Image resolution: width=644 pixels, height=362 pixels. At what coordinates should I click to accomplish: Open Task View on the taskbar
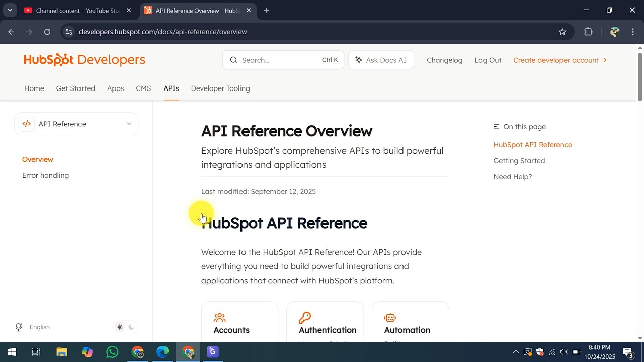point(36,352)
